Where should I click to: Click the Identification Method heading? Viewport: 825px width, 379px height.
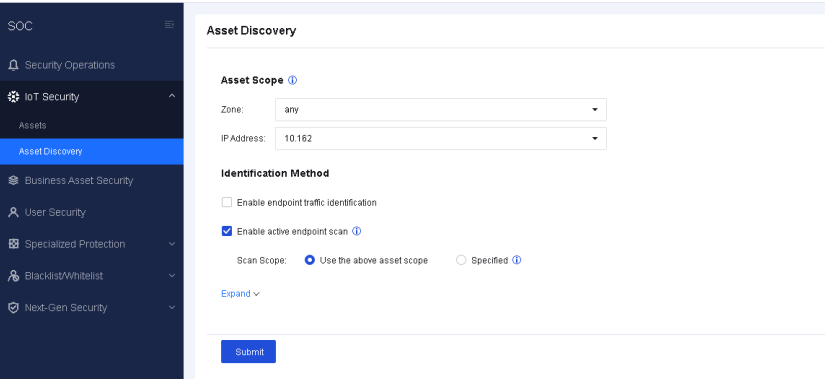tap(275, 173)
